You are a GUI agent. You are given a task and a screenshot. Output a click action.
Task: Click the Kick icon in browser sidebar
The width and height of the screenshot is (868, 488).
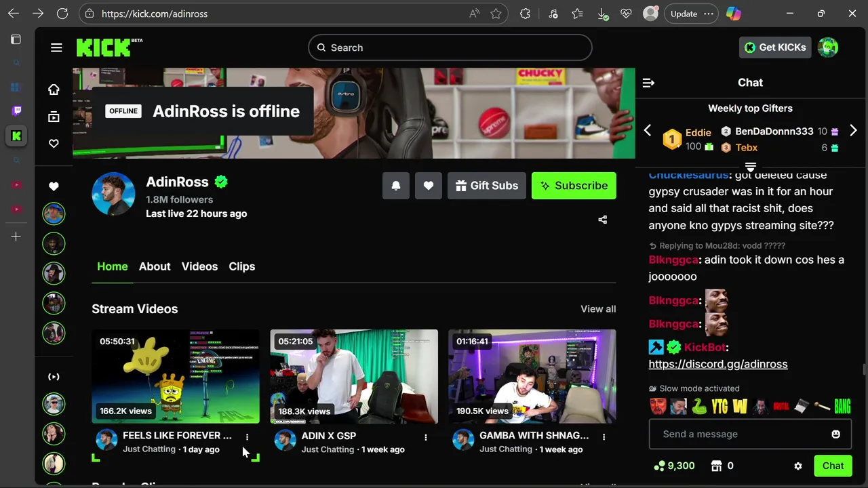[16, 136]
